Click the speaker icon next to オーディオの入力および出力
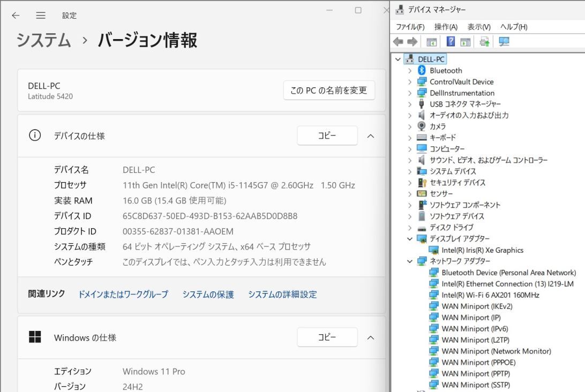 [422, 115]
